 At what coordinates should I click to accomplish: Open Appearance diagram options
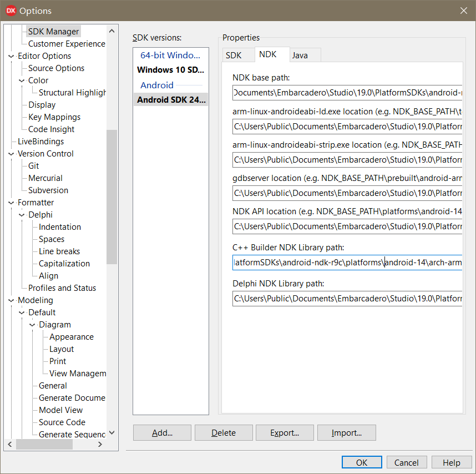click(72, 337)
